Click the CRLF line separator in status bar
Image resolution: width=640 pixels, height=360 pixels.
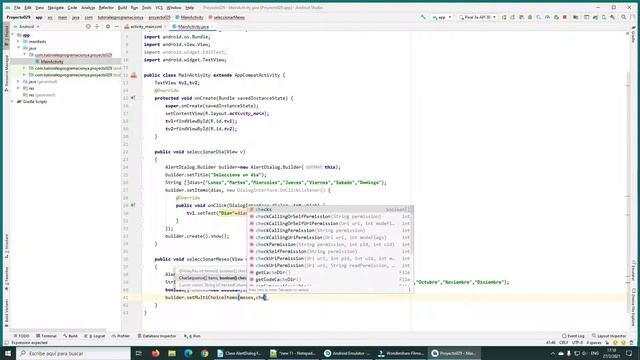point(564,342)
